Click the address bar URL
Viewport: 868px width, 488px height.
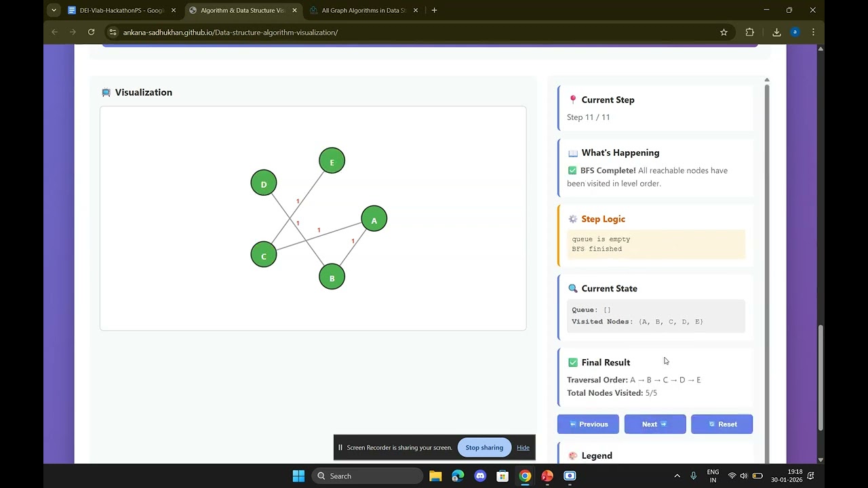(x=231, y=32)
